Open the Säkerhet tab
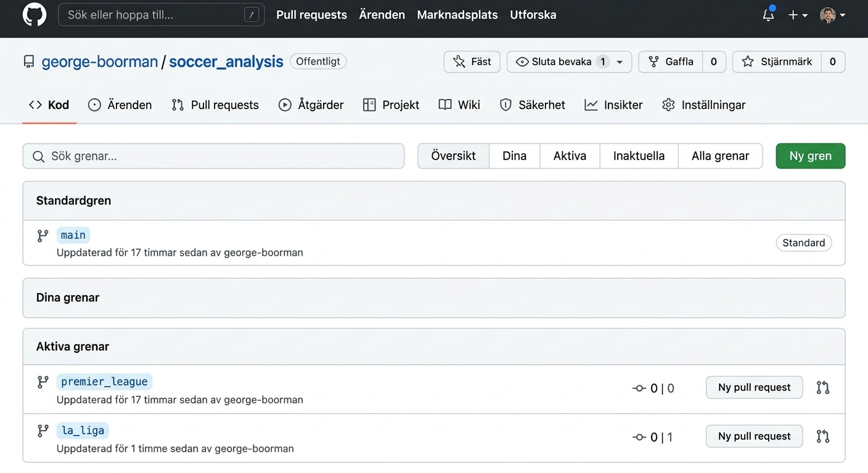The height and width of the screenshot is (473, 868). 533,105
